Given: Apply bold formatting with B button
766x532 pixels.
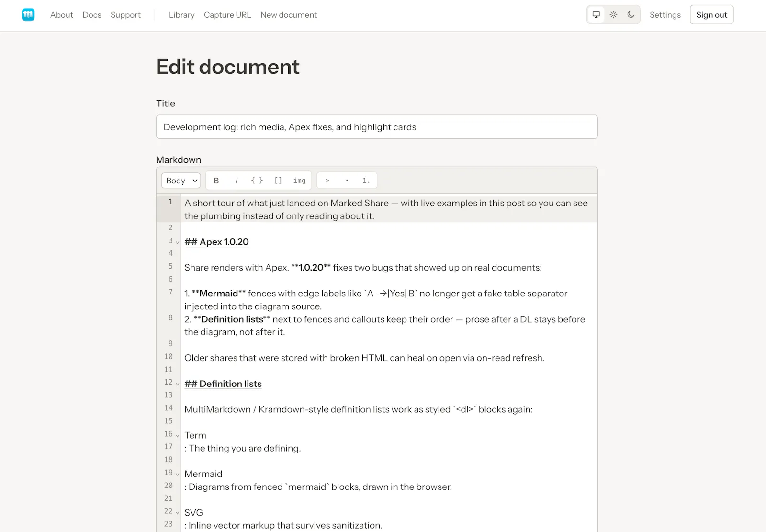Looking at the screenshot, I should tap(216, 181).
